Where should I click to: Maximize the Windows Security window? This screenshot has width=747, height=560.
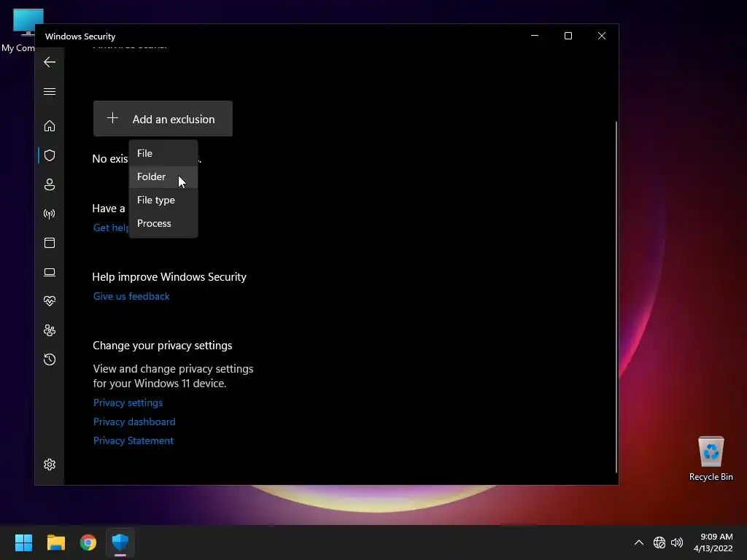(x=568, y=36)
